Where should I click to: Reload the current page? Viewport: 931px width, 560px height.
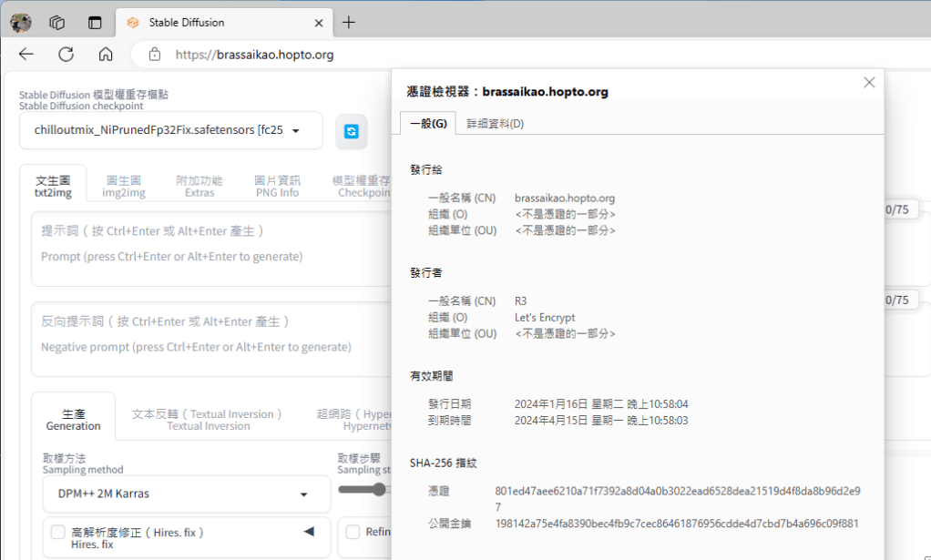coord(66,55)
